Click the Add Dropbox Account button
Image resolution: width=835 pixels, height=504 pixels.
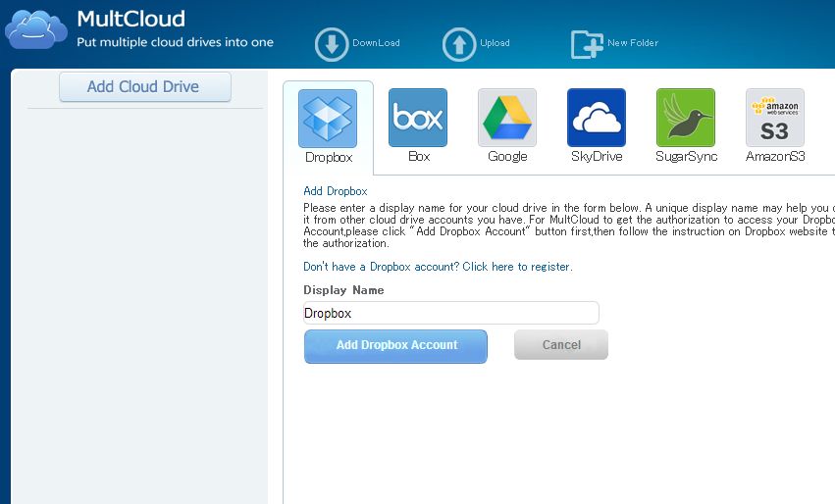click(x=395, y=346)
